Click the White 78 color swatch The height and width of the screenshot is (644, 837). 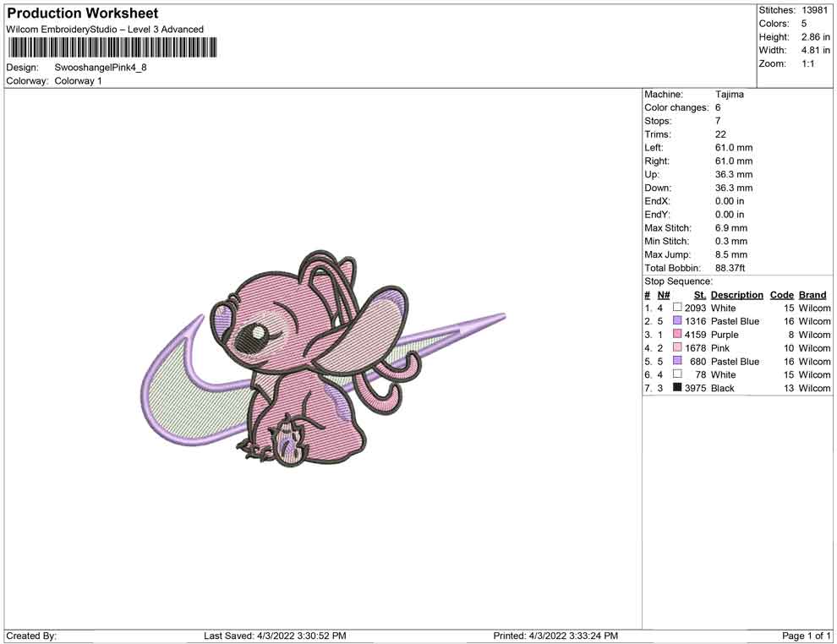(x=677, y=374)
